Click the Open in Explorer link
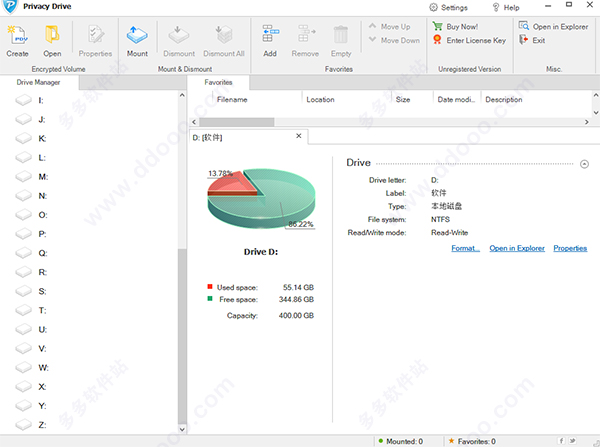The image size is (600, 447). point(517,248)
